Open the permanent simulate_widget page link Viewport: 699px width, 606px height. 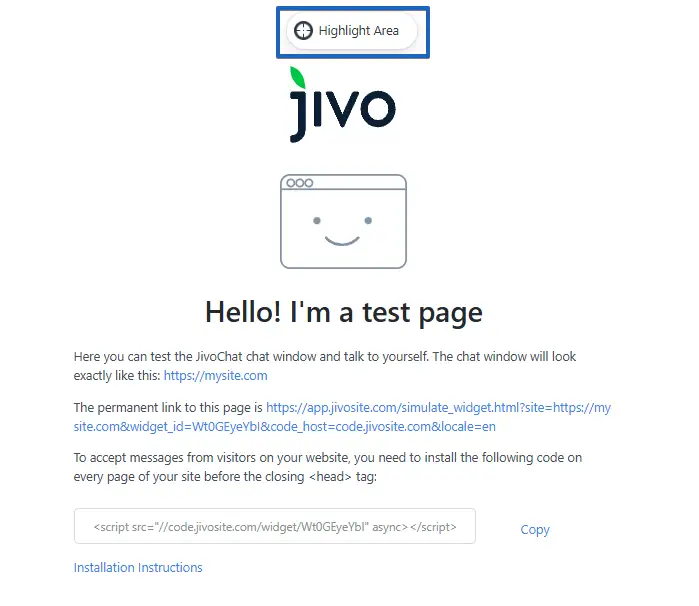[342, 417]
